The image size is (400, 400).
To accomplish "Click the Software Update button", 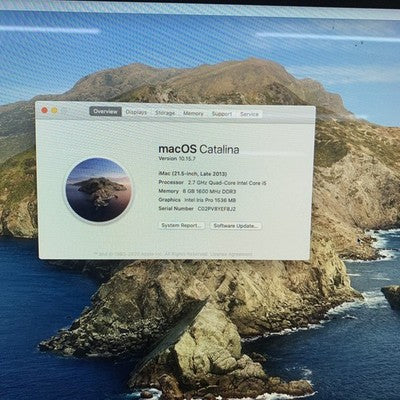I will (236, 226).
